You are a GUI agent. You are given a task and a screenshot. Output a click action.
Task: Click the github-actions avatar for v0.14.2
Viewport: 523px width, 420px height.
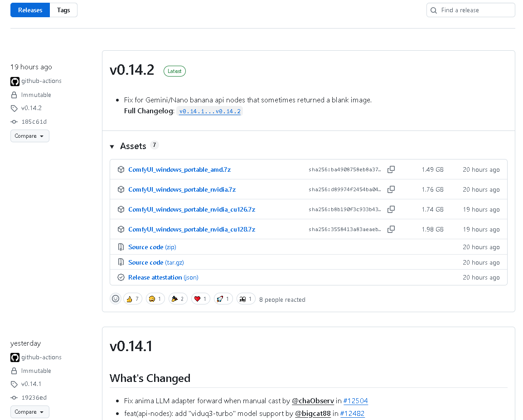[15, 82]
